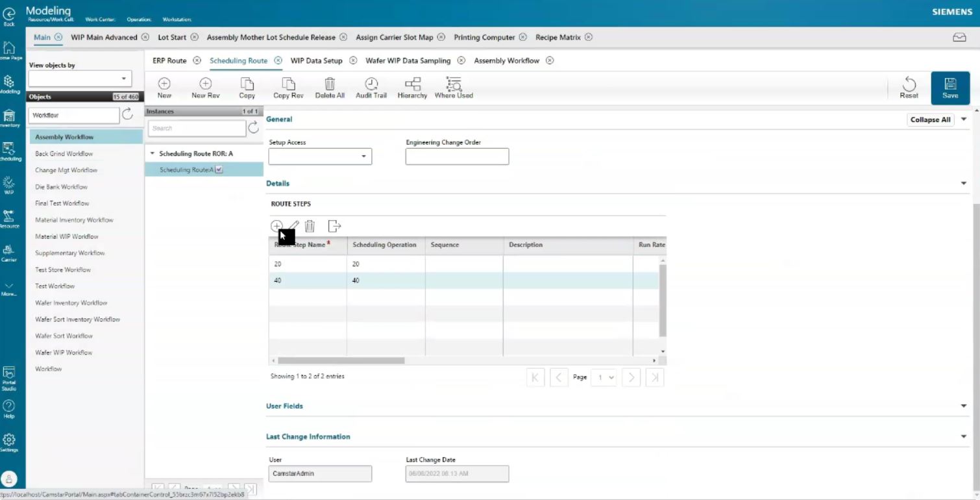This screenshot has width=980, height=500.
Task: Open the Lot Start tab
Action: [172, 37]
